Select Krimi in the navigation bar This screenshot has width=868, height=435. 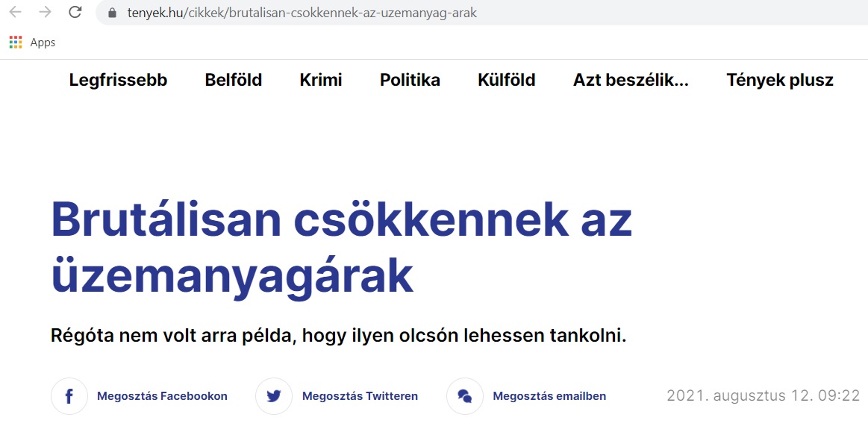coord(321,81)
